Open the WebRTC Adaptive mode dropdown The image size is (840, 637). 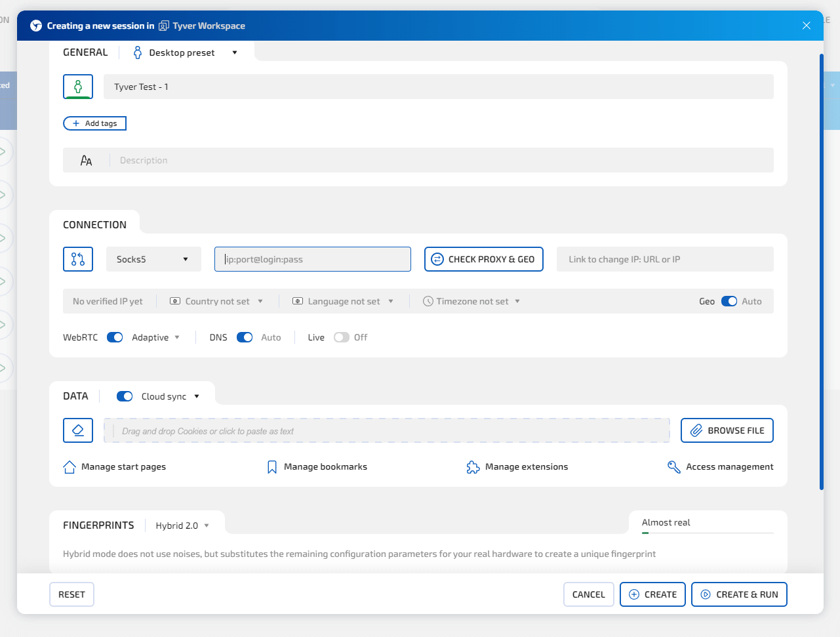(x=155, y=337)
